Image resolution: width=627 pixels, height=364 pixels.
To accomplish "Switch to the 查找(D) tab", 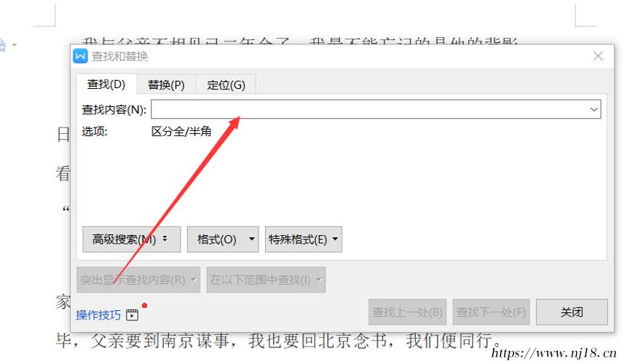I will [106, 84].
